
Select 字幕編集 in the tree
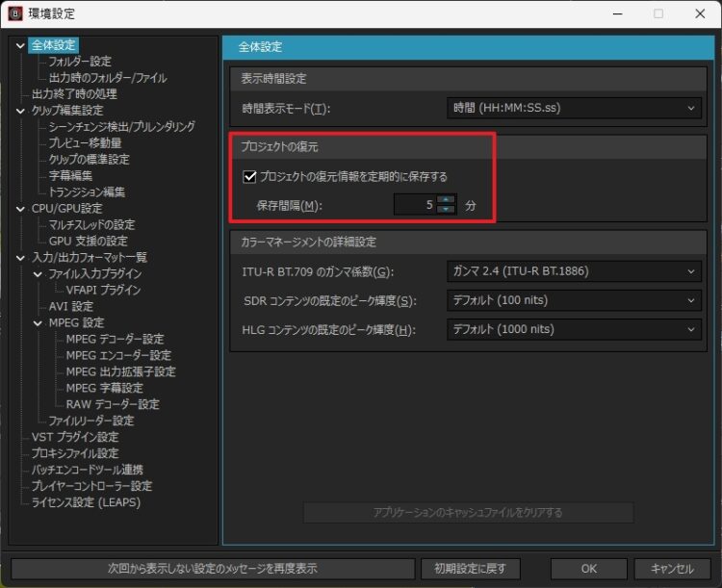(x=70, y=176)
